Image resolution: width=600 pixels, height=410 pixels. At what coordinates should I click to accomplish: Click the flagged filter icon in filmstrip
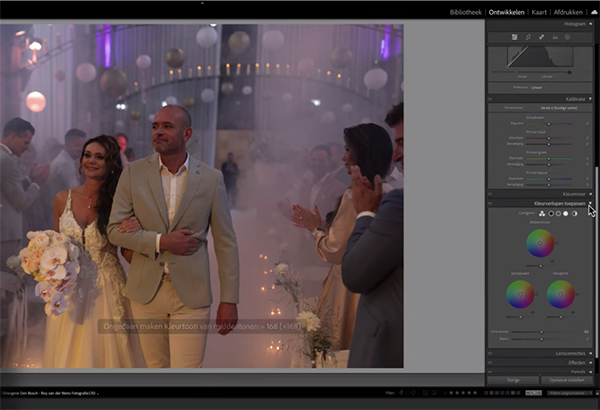click(x=401, y=392)
